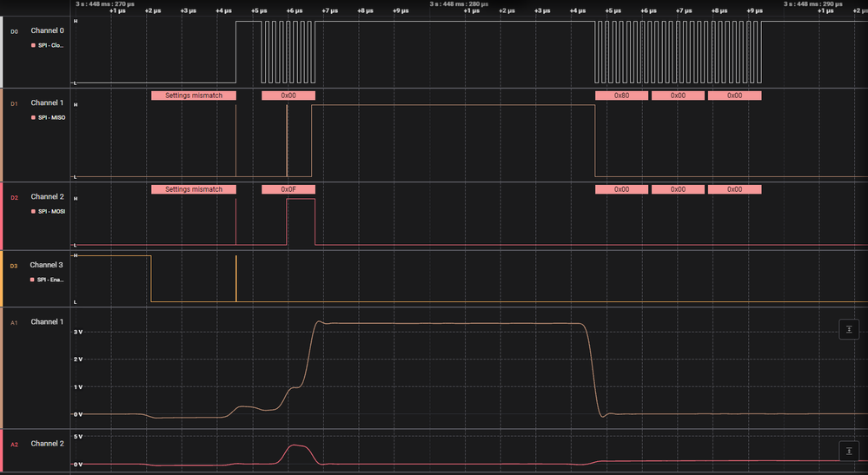Click the 3 s : 448 ms : 270 µs time marker
868x475 pixels.
coord(105,3)
